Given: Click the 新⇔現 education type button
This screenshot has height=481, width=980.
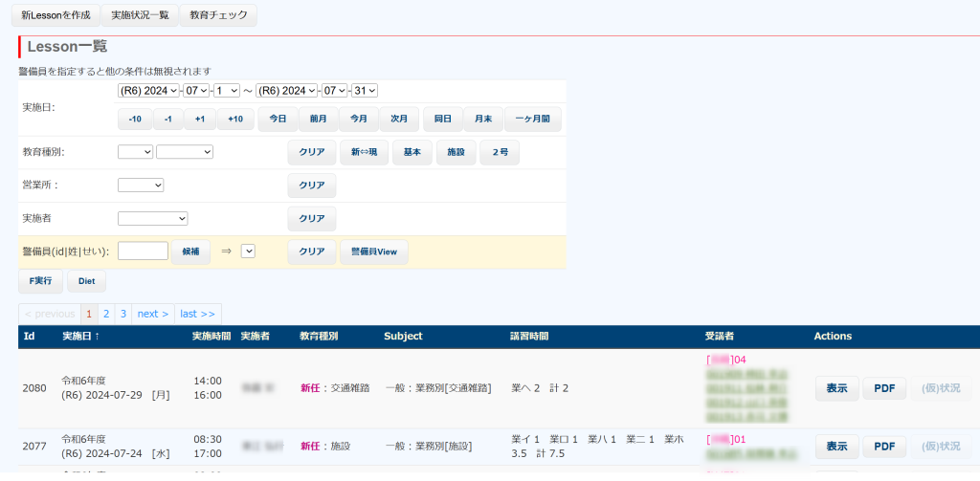Looking at the screenshot, I should (x=364, y=153).
